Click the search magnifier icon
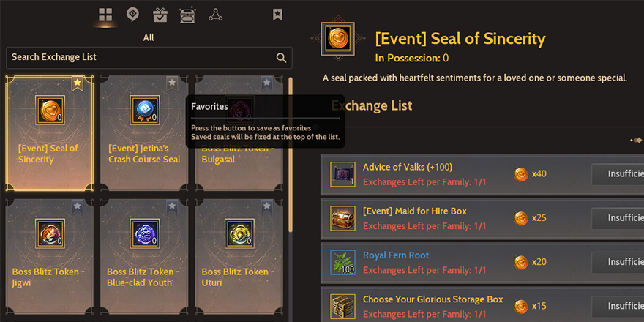 [281, 58]
